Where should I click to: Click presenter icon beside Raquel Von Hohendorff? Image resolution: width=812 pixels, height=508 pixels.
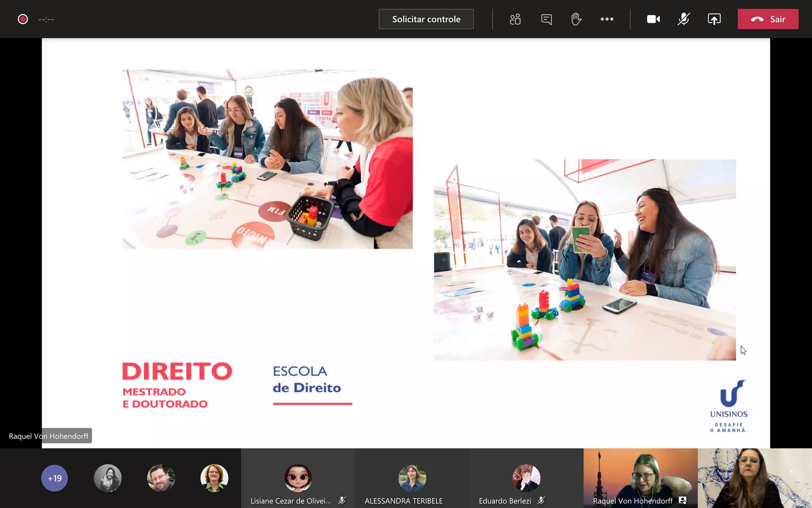(x=682, y=500)
